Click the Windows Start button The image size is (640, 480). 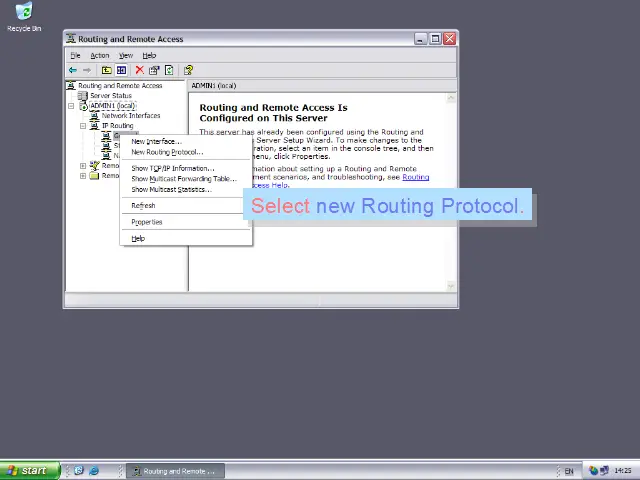coord(27,470)
